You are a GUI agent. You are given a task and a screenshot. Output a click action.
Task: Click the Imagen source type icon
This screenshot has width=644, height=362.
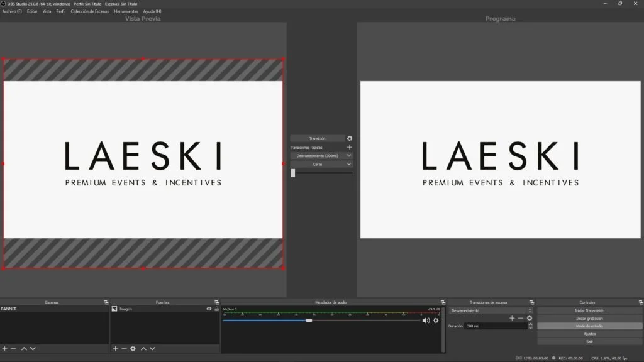(x=114, y=309)
